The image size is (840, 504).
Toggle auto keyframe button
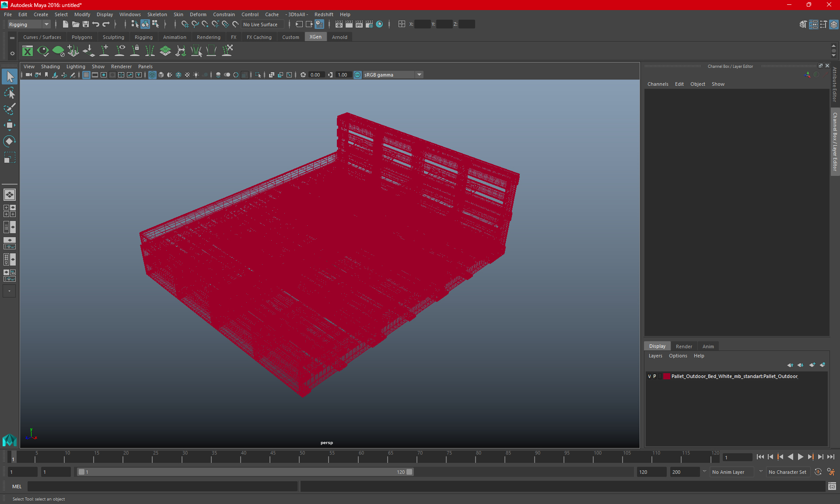tap(818, 472)
